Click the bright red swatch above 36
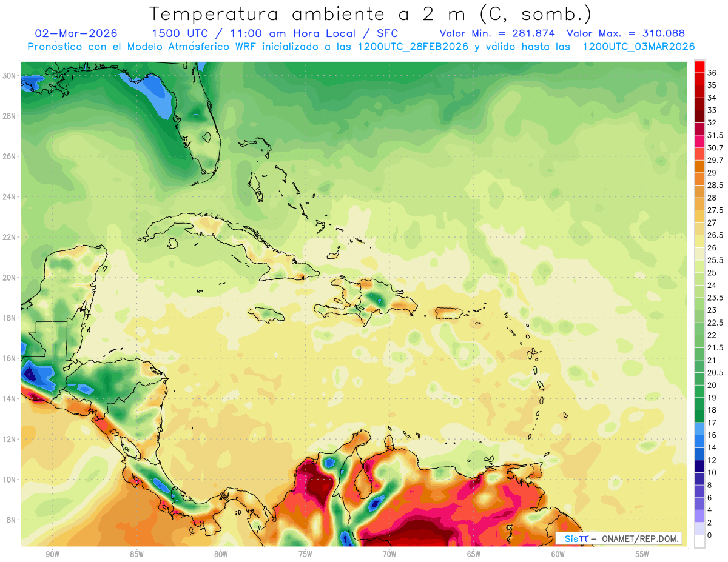 [x=699, y=67]
